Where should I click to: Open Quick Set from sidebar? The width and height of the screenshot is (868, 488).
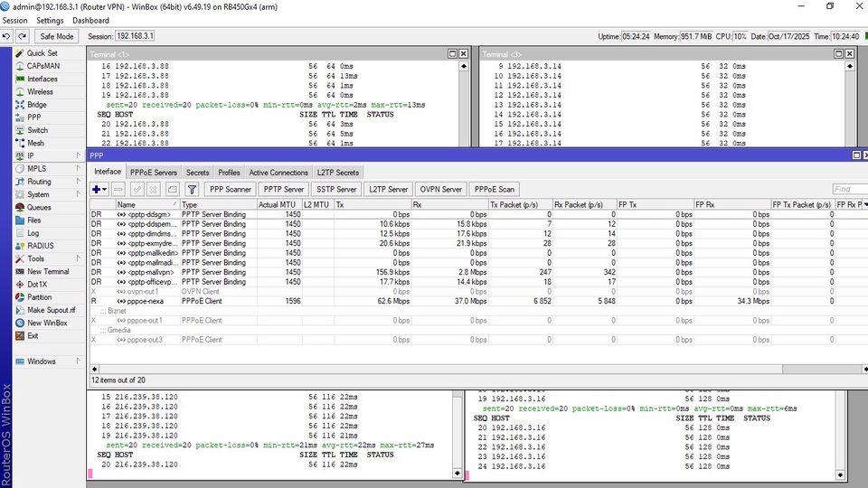42,53
